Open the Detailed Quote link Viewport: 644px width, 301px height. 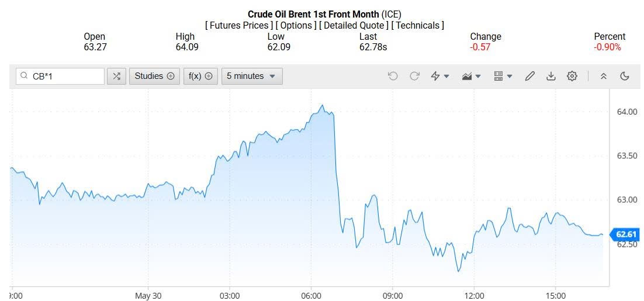click(354, 25)
